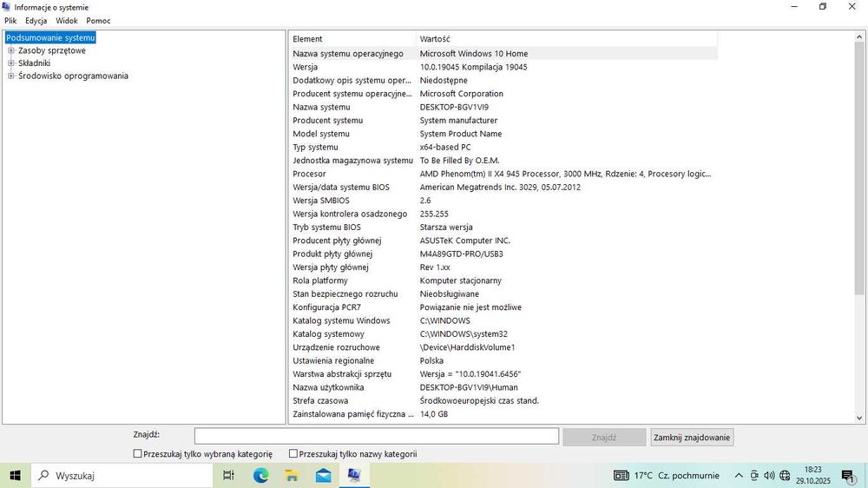Select the Nazwa systemu operacyjnego row
This screenshot has width=868, height=488.
pyautogui.click(x=503, y=54)
